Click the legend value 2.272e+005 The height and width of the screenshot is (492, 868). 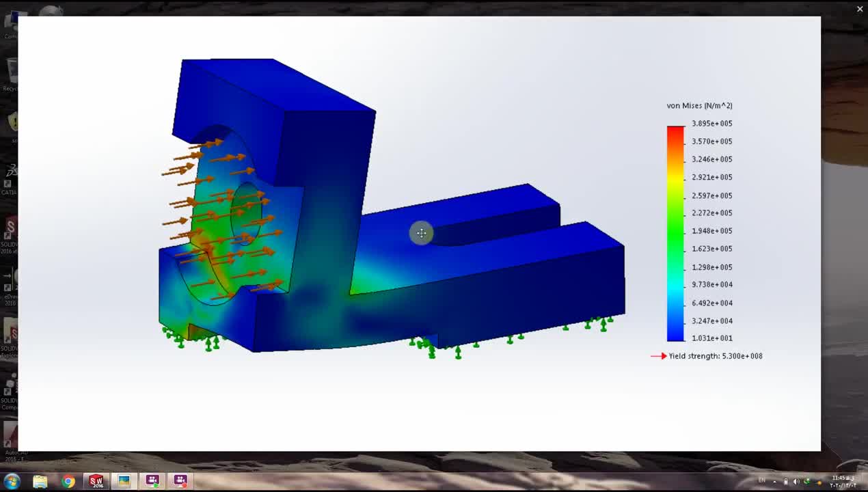click(711, 213)
